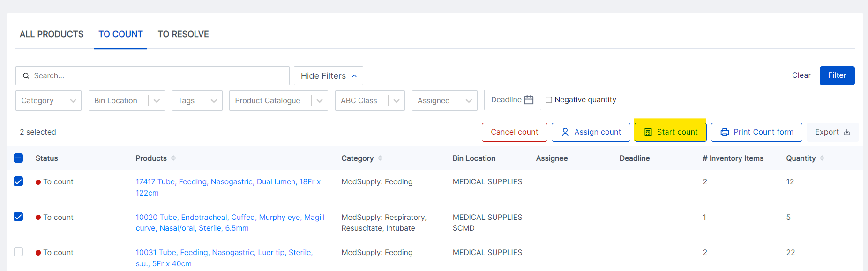Click the Start count calculator icon
This screenshot has width=868, height=271.
[648, 132]
